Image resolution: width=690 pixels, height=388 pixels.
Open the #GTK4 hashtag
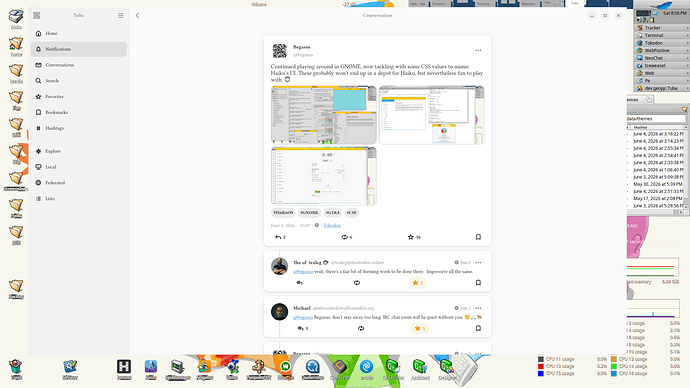point(333,212)
